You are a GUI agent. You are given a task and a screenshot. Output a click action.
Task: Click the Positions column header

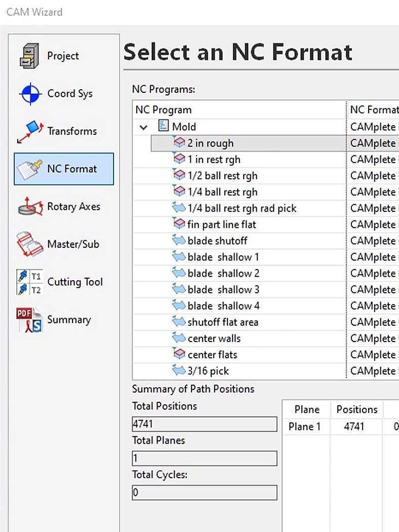pyautogui.click(x=356, y=409)
